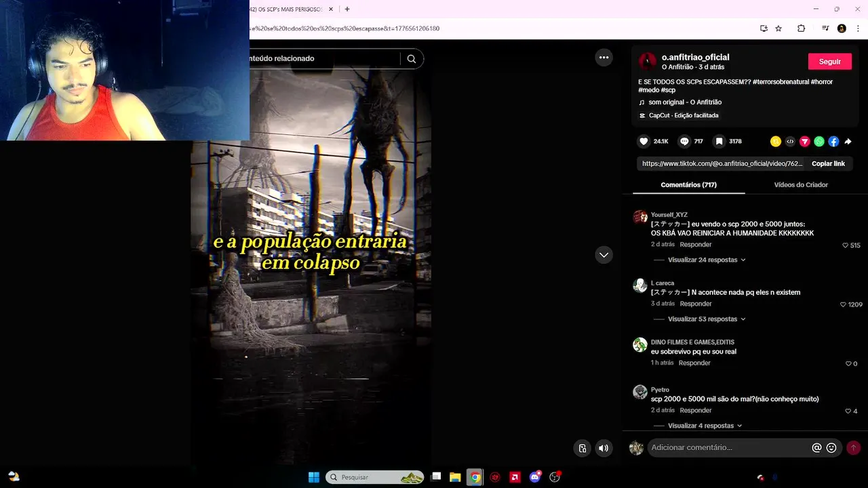Click the weather widget in taskbar corner

[14, 476]
